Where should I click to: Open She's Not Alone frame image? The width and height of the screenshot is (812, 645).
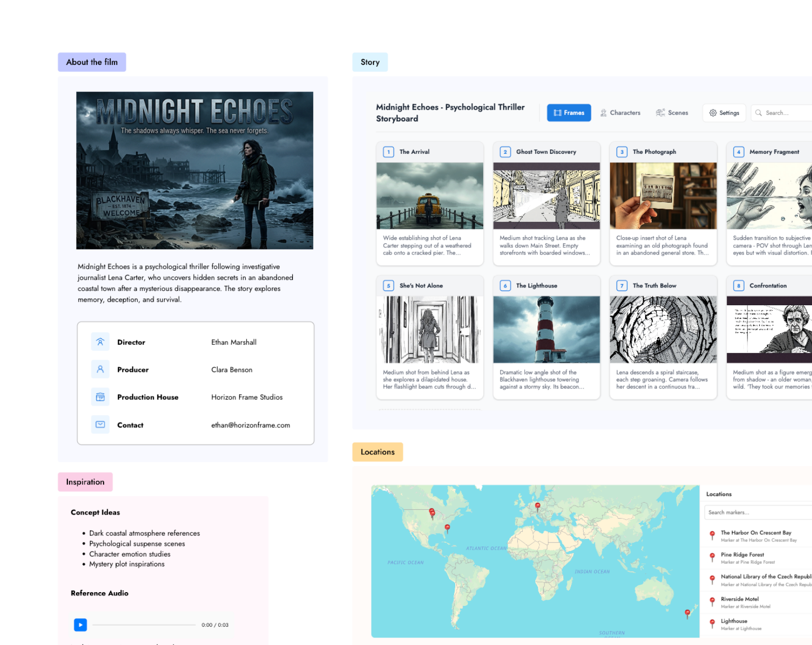point(430,330)
